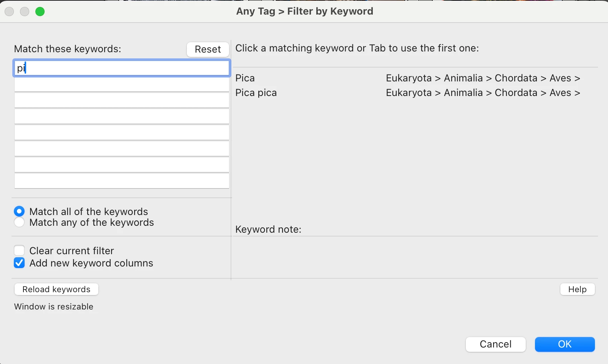Click the Pica taxonomy path text
Image resolution: width=608 pixels, height=364 pixels.
[x=483, y=78]
